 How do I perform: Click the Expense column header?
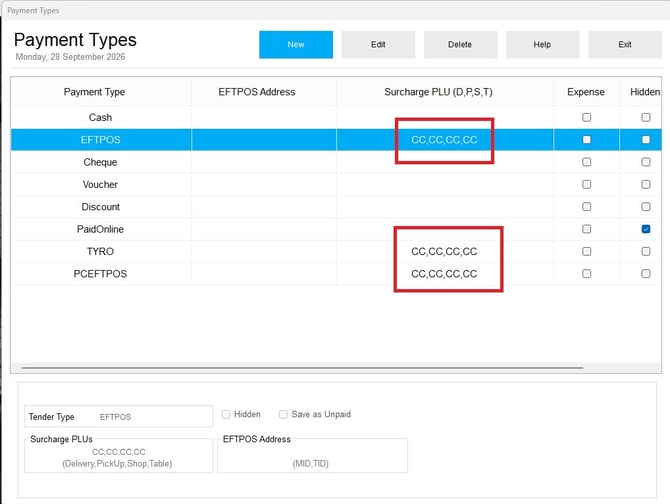(586, 92)
